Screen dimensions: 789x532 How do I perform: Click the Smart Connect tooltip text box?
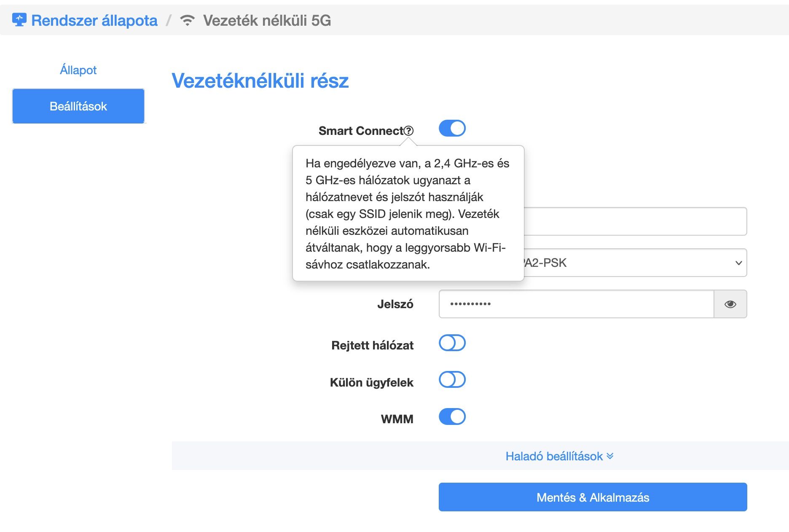point(408,214)
